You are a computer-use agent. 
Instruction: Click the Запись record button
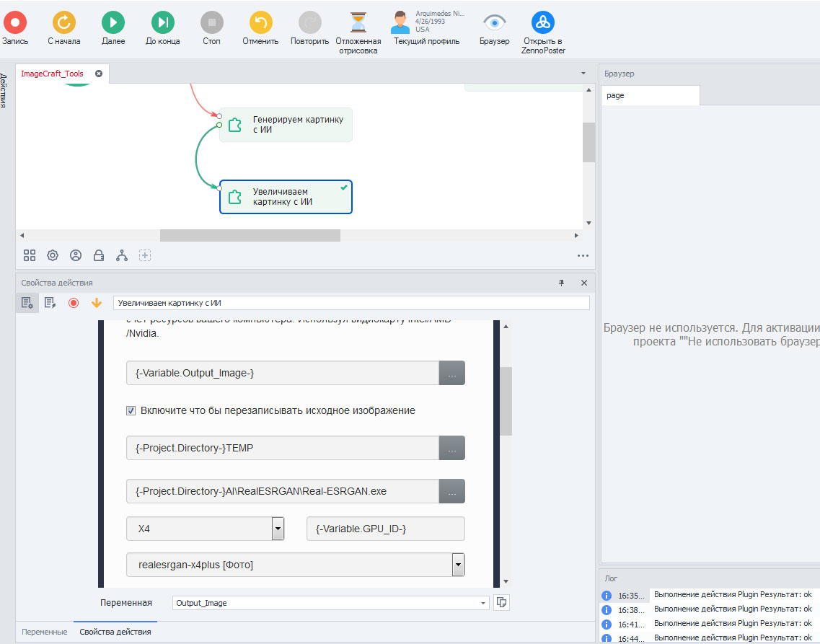[x=14, y=22]
